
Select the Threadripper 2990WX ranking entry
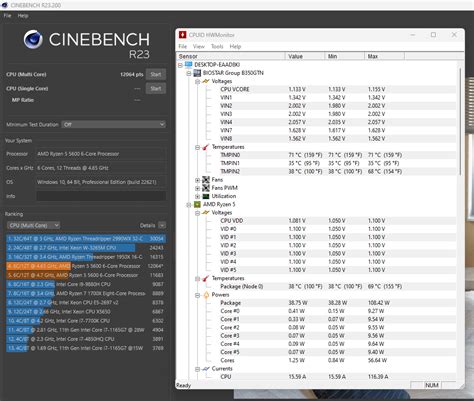pyautogui.click(x=85, y=239)
